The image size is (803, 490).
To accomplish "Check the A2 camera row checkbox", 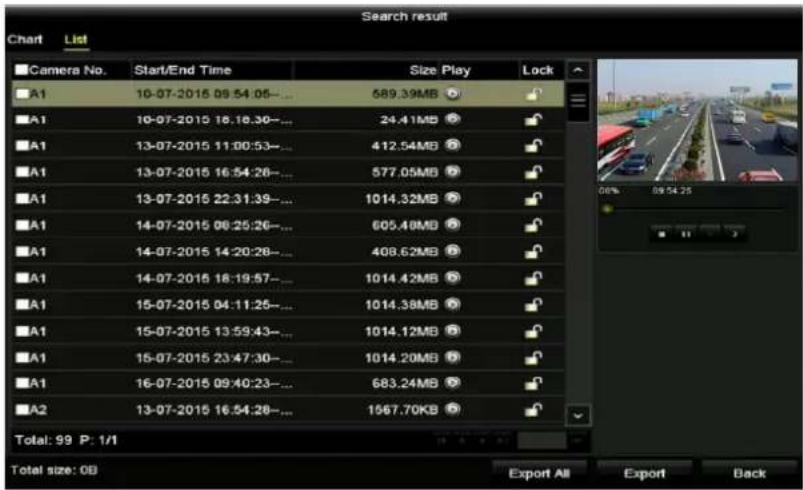I will 22,410.
